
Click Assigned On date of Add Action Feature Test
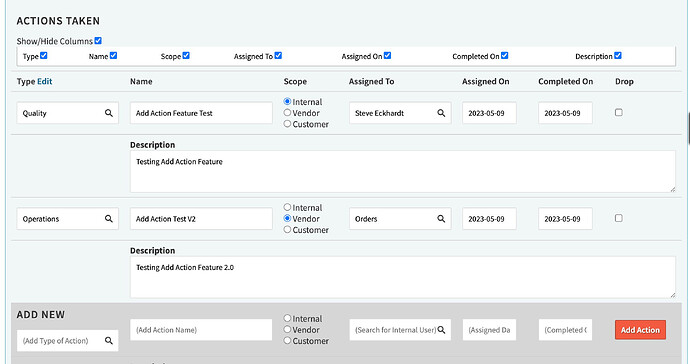coord(489,113)
